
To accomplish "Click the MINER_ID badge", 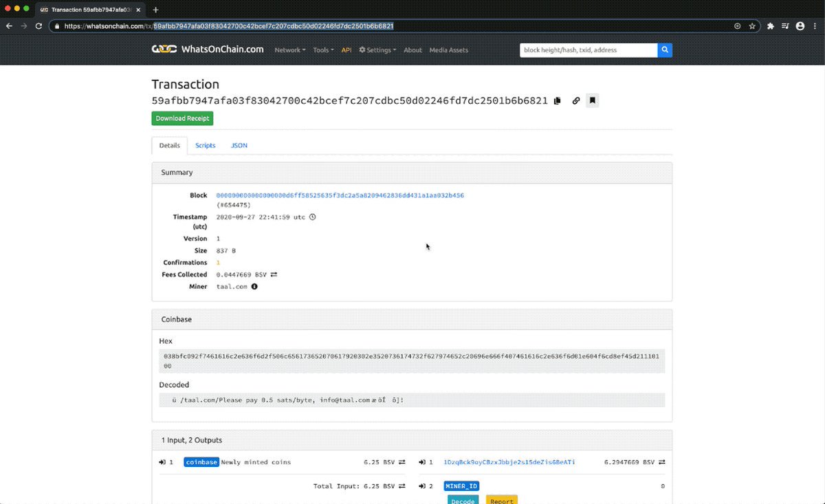I will point(461,486).
